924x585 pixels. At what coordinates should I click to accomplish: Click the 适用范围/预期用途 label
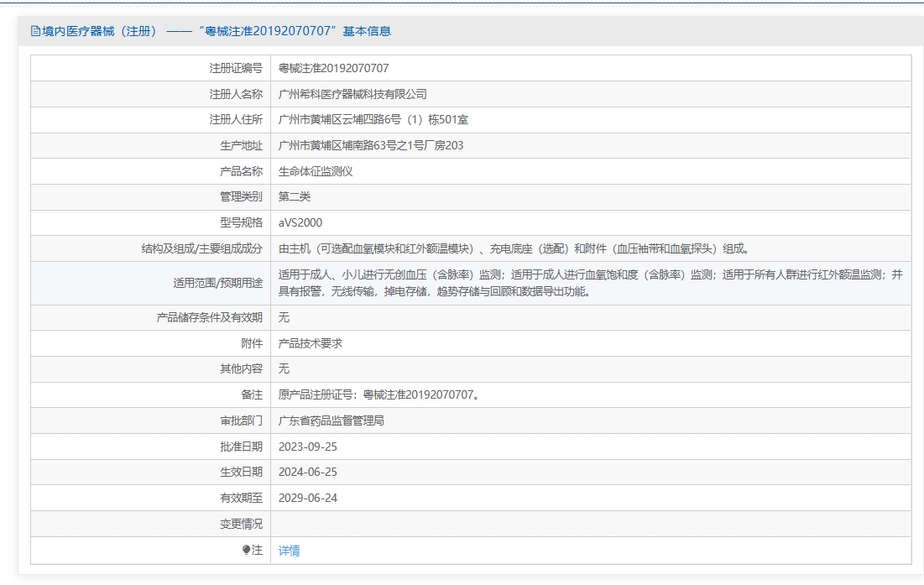(217, 284)
